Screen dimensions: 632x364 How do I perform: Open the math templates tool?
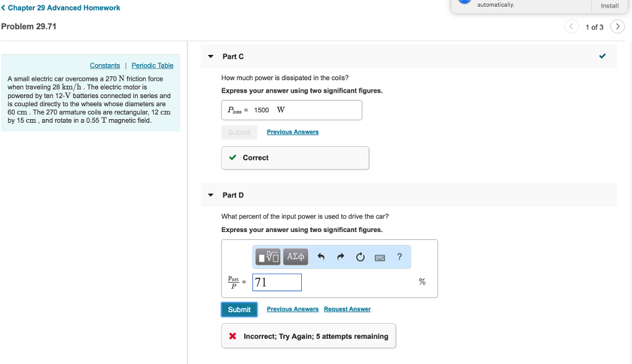(270, 257)
